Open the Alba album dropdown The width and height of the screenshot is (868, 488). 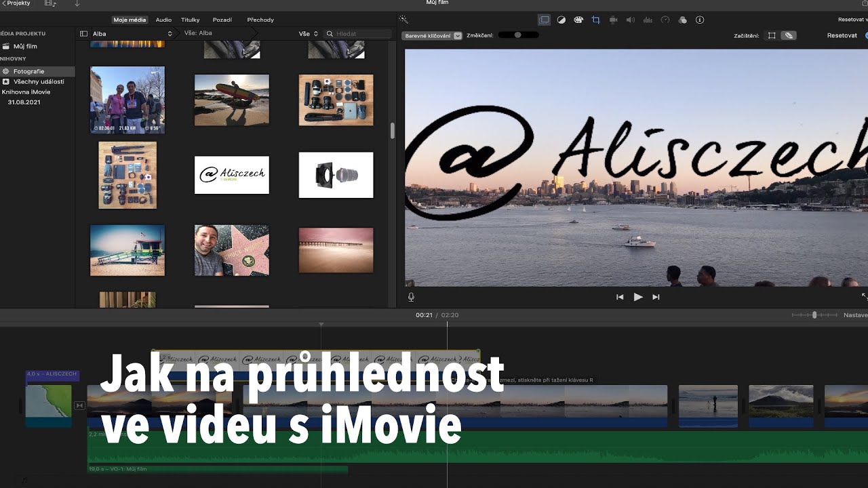[x=132, y=33]
